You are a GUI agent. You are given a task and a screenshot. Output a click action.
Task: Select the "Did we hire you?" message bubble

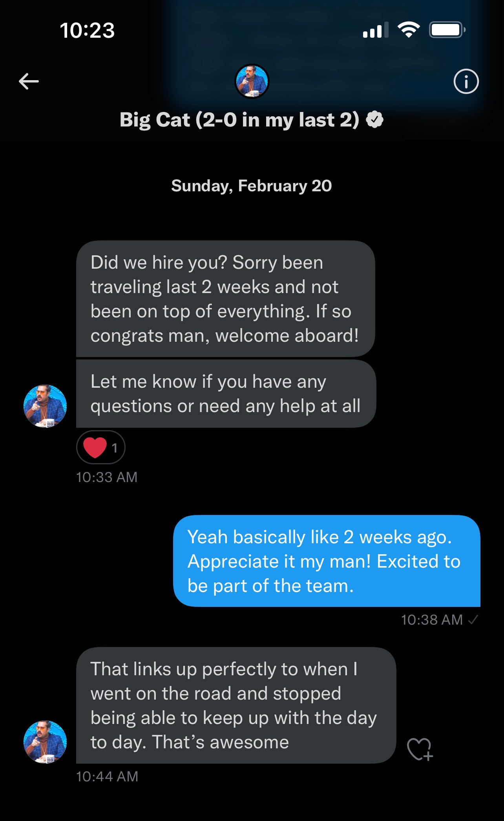click(225, 299)
